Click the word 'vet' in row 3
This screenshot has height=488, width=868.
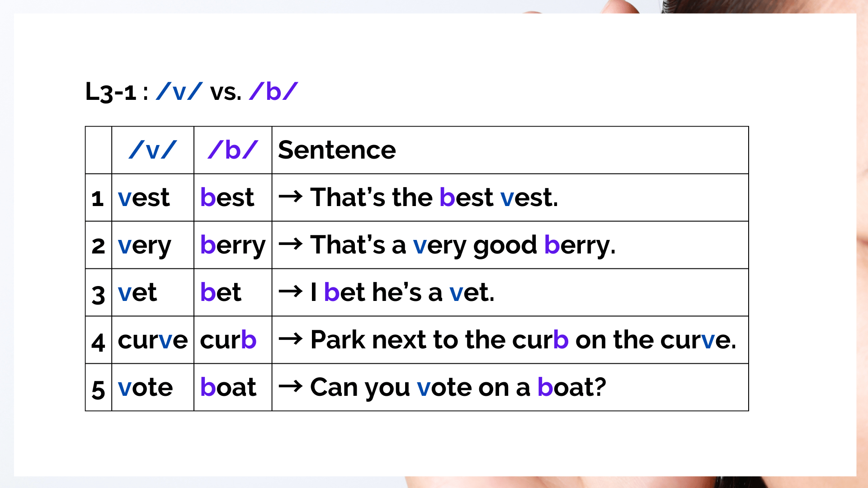tap(137, 293)
